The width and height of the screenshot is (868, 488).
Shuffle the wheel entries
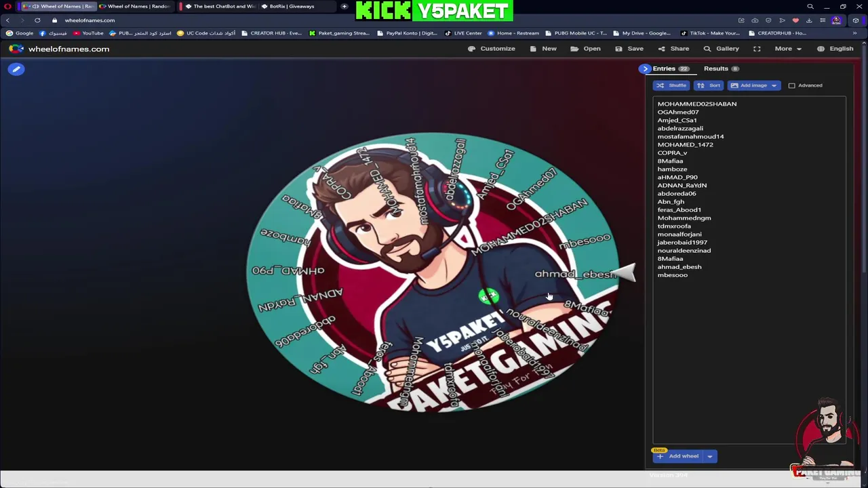[x=671, y=85]
